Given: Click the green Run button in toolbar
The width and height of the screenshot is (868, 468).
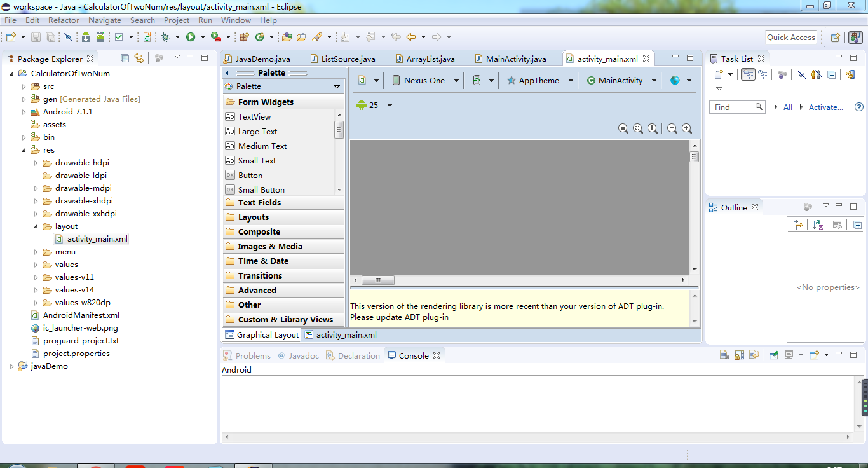Looking at the screenshot, I should click(x=190, y=37).
